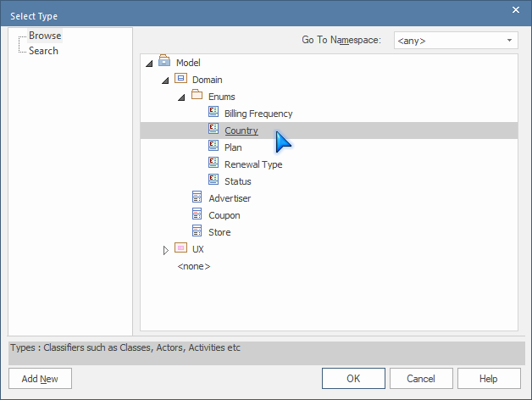Click the Coupon class icon
The width and height of the screenshot is (532, 400).
197,214
